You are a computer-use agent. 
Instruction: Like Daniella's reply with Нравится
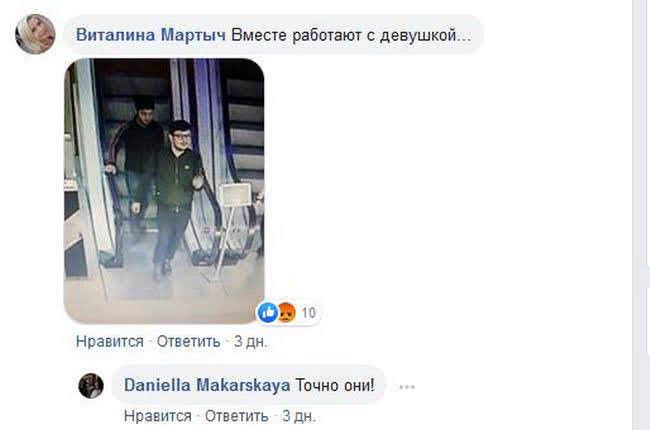tap(158, 415)
